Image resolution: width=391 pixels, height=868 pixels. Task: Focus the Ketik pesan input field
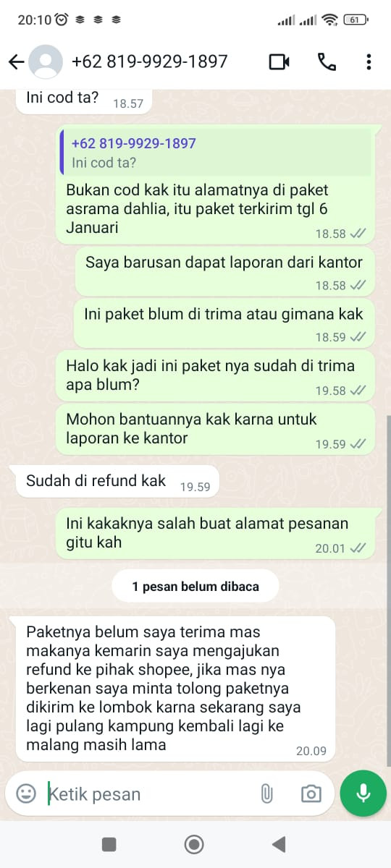pyautogui.click(x=145, y=794)
